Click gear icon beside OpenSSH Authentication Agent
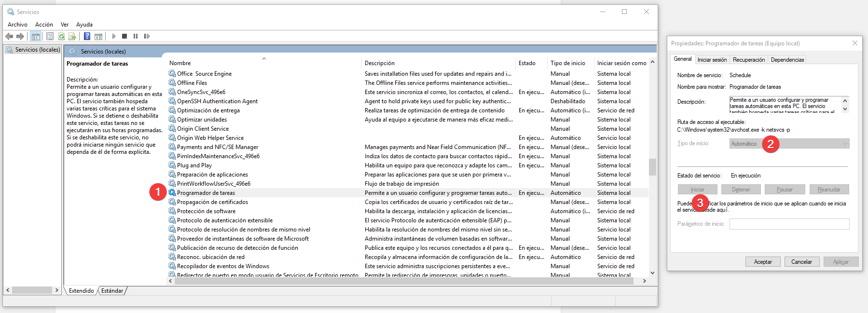The image size is (868, 313). pos(172,101)
